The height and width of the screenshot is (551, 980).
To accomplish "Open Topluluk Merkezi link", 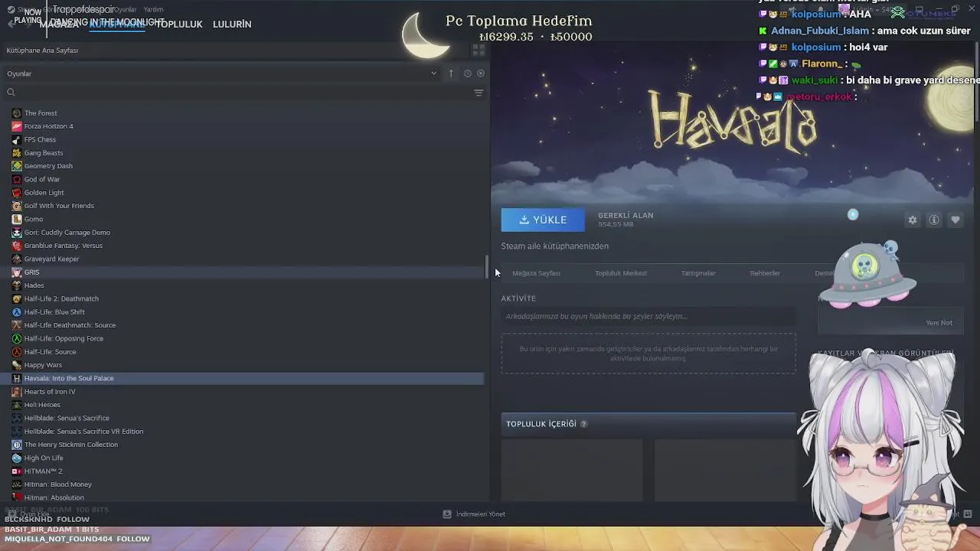I will coord(621,273).
